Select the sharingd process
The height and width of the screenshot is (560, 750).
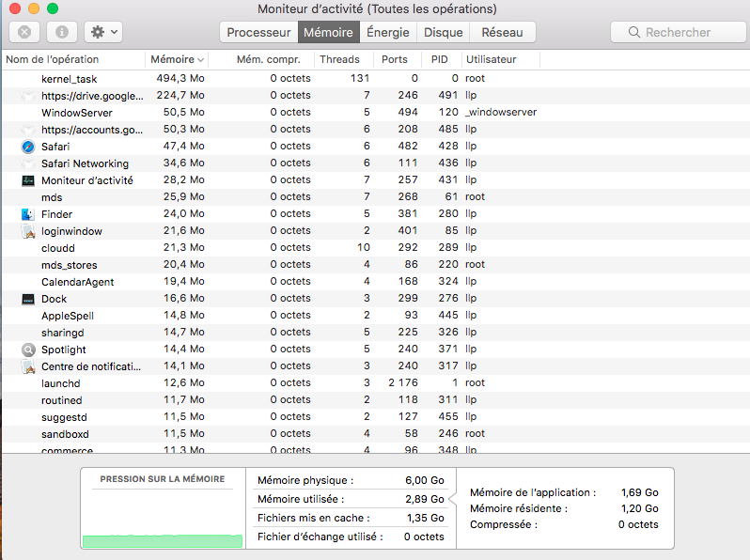(375, 333)
